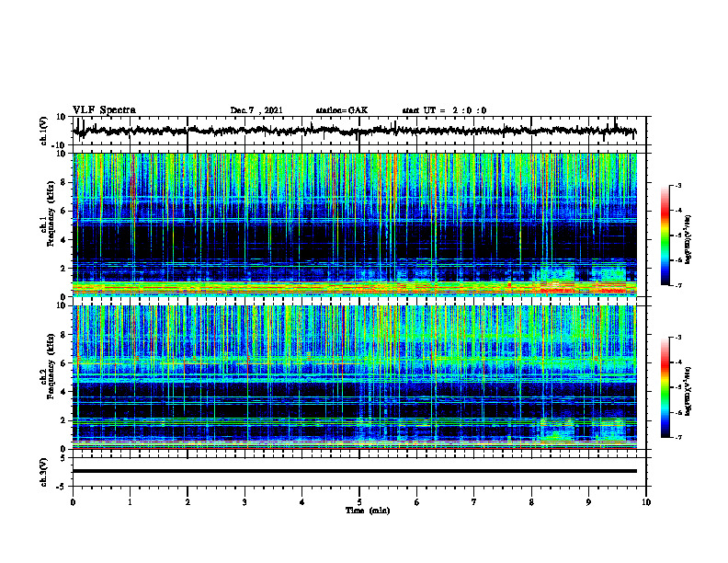Click the ch.3 flat black trace
The width and height of the screenshot is (728, 563).
(x=355, y=471)
